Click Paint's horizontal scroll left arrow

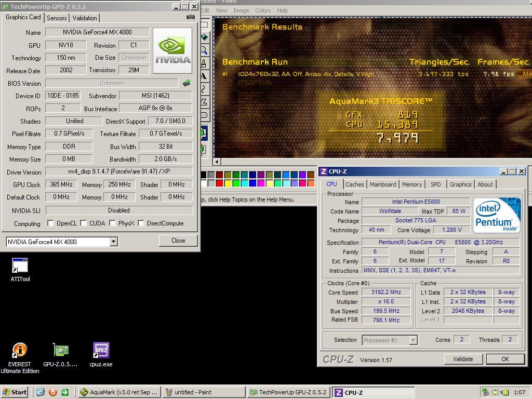tap(217, 162)
